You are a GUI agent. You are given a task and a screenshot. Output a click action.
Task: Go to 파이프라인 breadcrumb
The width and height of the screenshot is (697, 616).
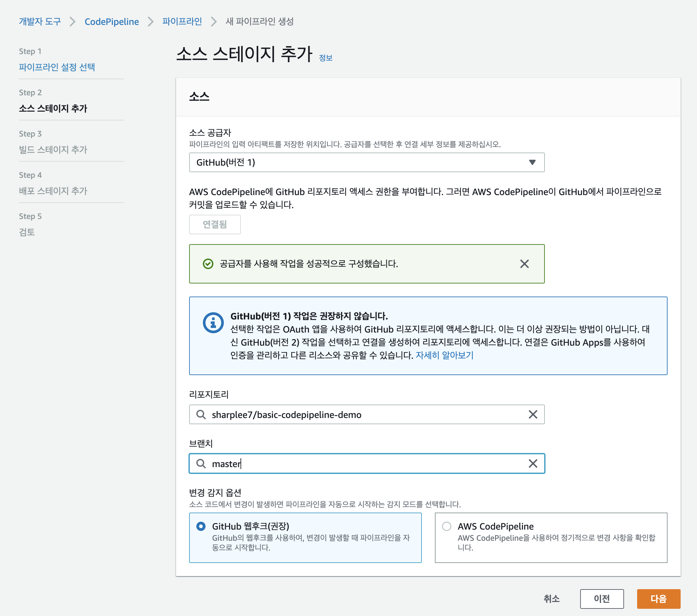pyautogui.click(x=182, y=22)
